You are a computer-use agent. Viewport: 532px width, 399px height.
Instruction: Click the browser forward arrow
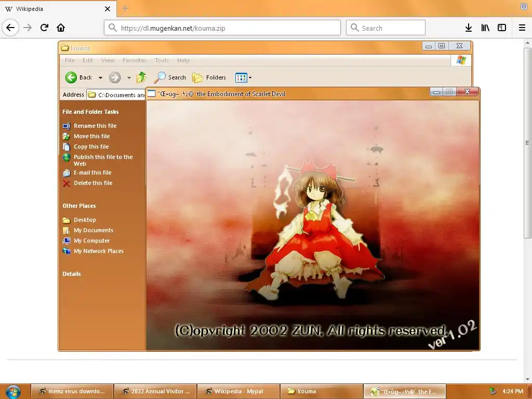pyautogui.click(x=28, y=28)
